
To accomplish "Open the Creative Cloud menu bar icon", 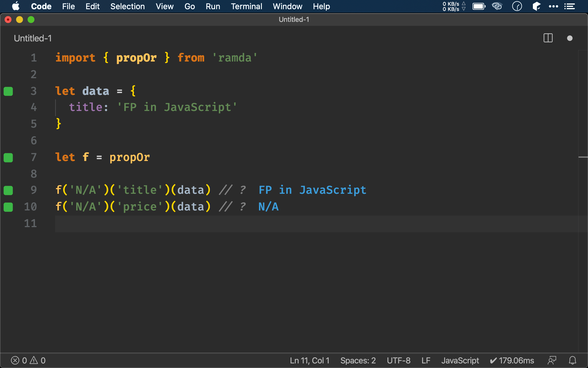I will click(x=497, y=6).
